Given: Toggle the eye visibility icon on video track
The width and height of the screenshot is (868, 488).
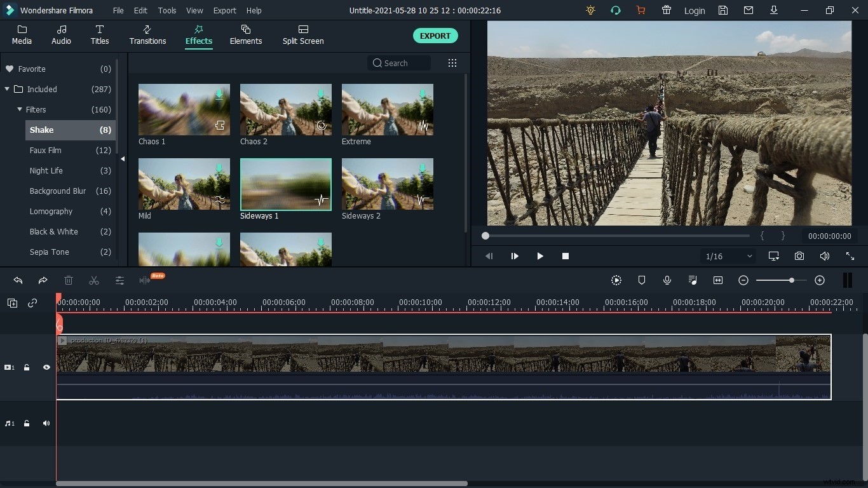Looking at the screenshot, I should [46, 367].
